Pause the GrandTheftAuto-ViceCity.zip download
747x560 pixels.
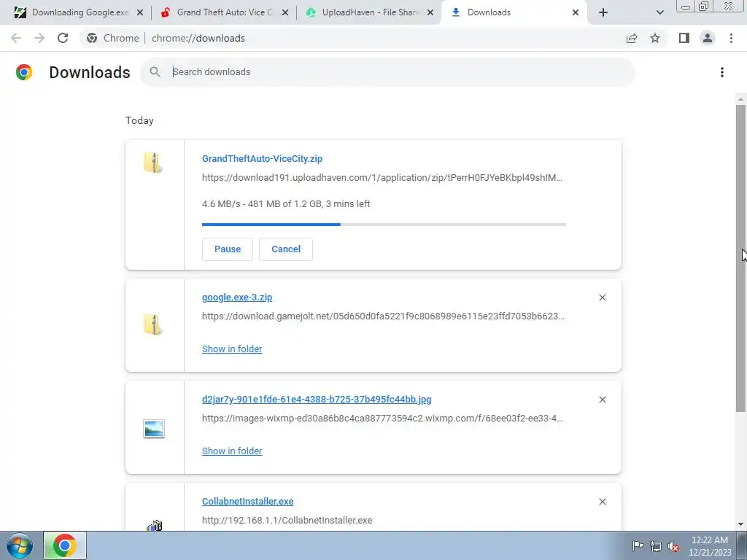click(x=228, y=249)
